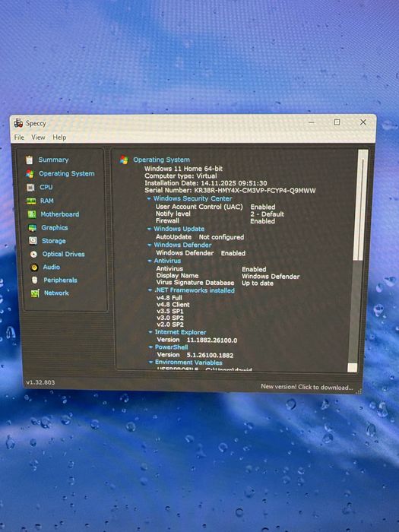Click the Optical Drives disc icon

[33, 254]
